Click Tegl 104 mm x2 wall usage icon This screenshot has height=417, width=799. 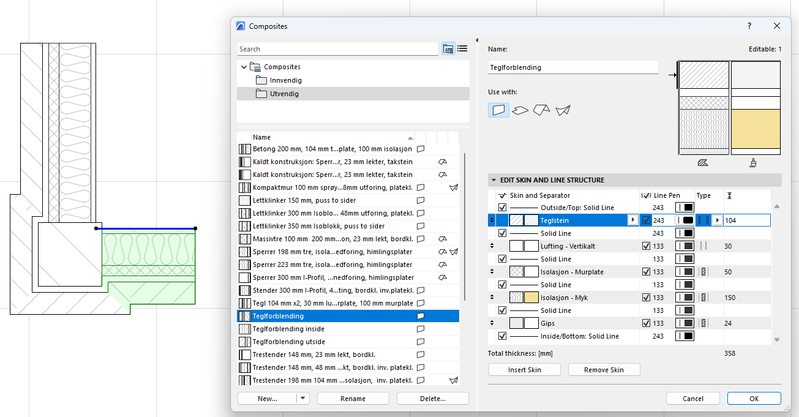[x=421, y=303]
